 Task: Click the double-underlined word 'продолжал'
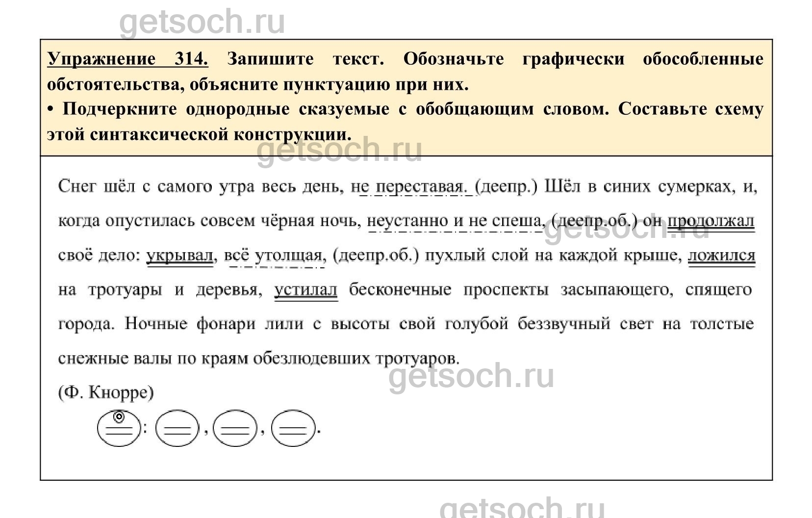click(x=711, y=221)
